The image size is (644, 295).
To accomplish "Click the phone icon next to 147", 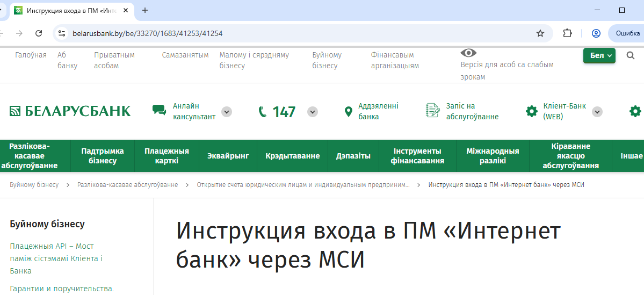I will [x=262, y=112].
